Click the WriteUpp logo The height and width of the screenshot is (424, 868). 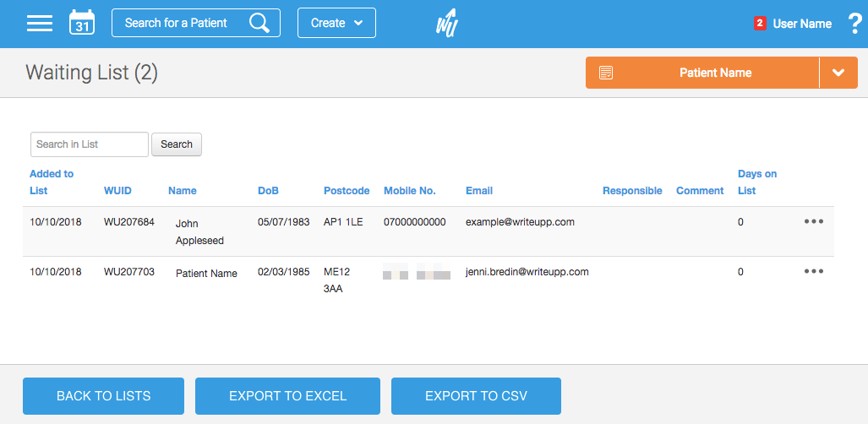click(447, 23)
